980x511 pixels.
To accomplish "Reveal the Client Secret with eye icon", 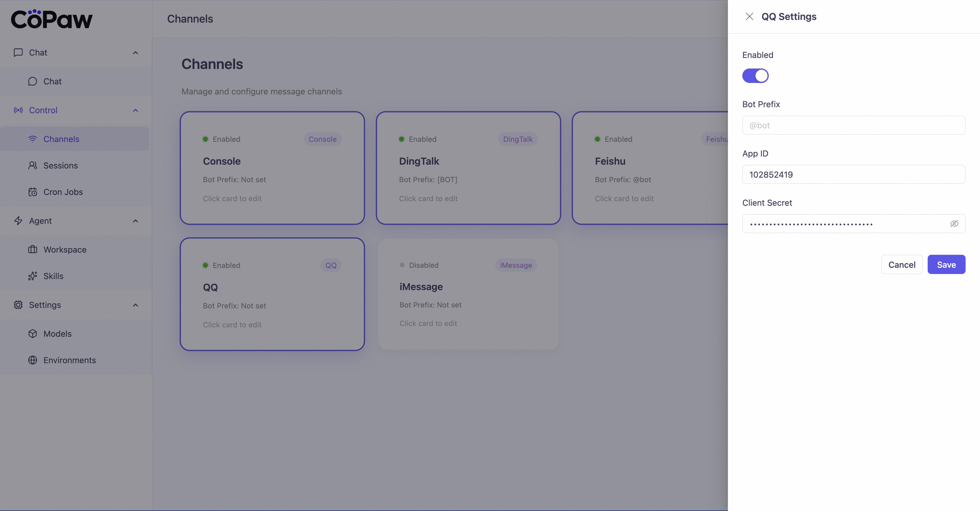I will (954, 224).
